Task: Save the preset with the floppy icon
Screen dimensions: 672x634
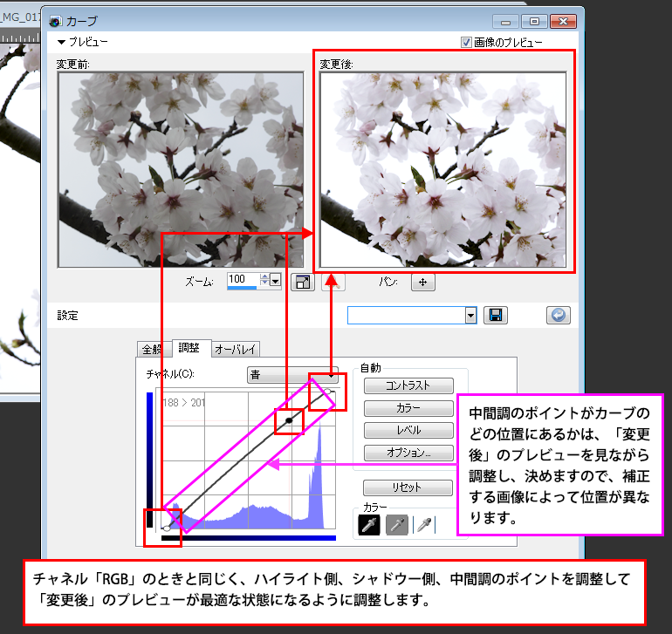Action: pyautogui.click(x=496, y=316)
